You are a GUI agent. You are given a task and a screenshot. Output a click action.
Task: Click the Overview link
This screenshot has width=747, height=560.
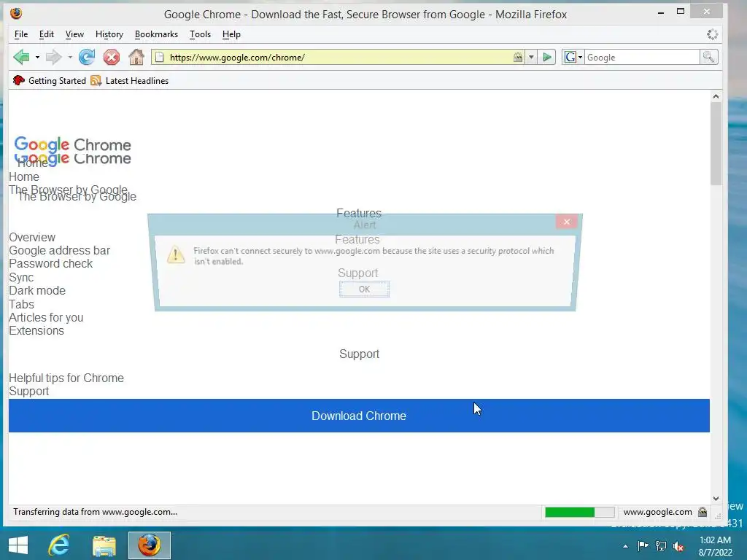pos(32,237)
